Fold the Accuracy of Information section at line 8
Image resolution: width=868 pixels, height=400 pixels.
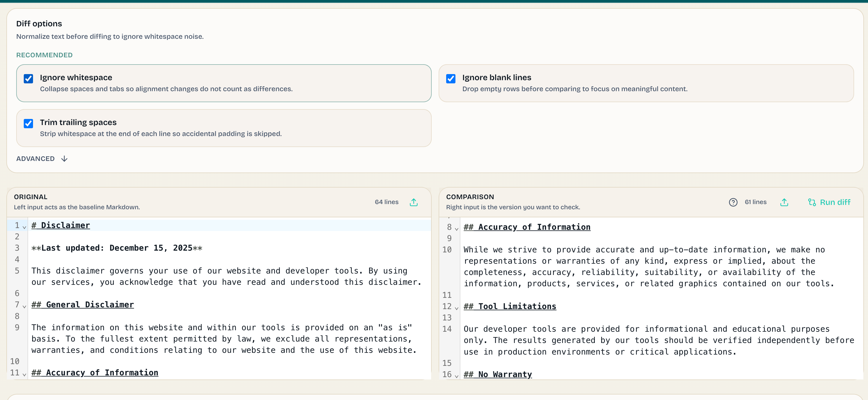click(x=457, y=229)
